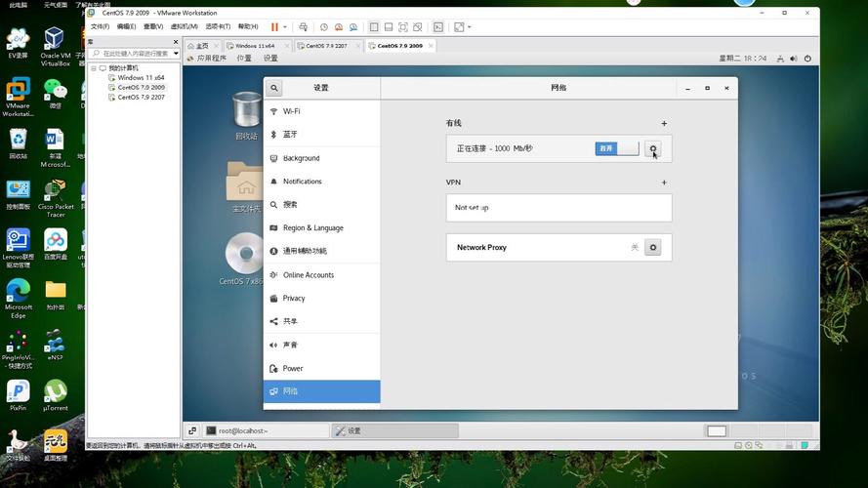Open the recycle bin on CentOS desktop
Image resolution: width=868 pixels, height=488 pixels.
pyautogui.click(x=246, y=114)
